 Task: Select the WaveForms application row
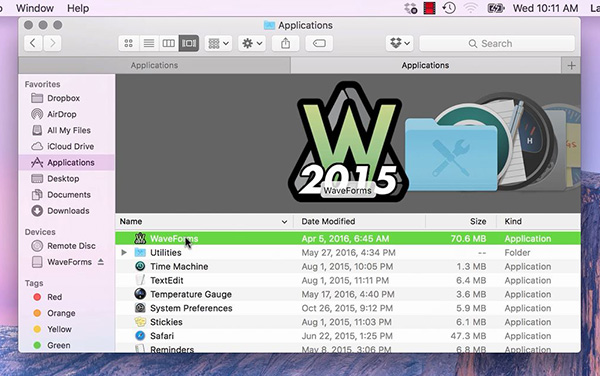[x=348, y=239]
